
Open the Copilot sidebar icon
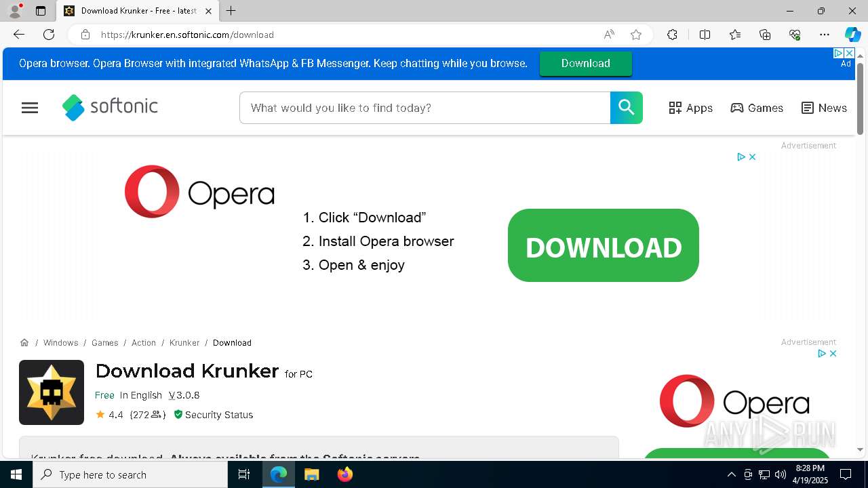[852, 35]
